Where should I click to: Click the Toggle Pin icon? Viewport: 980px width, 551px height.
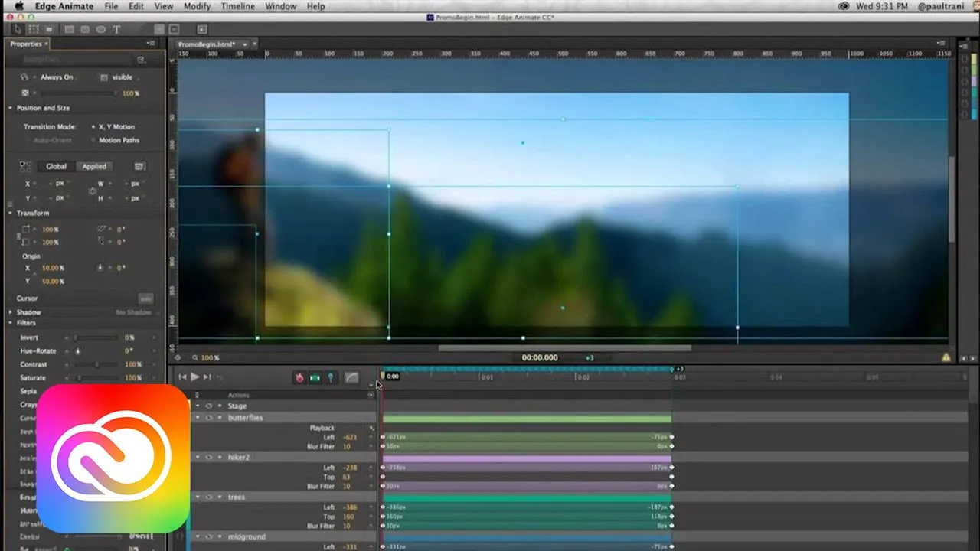point(331,377)
